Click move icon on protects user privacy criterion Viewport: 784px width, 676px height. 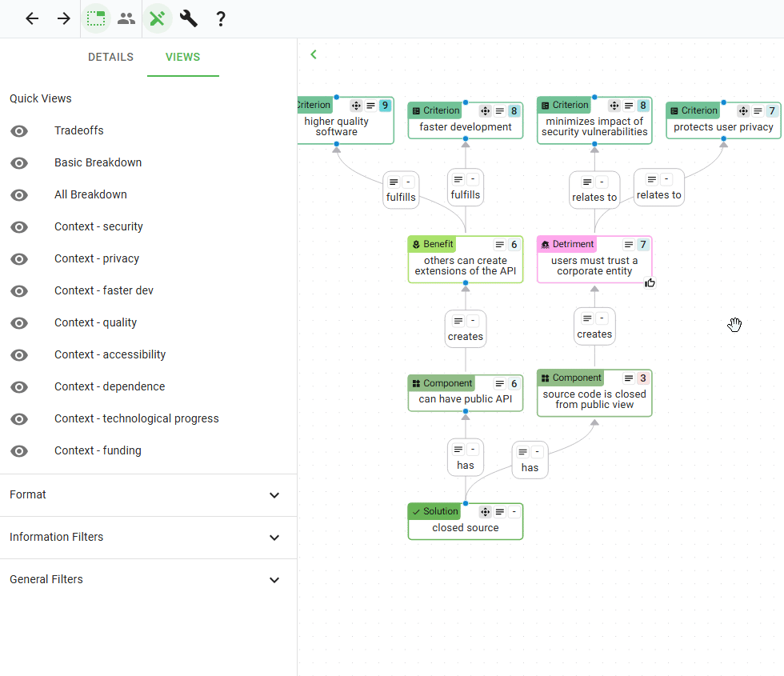[x=743, y=111]
